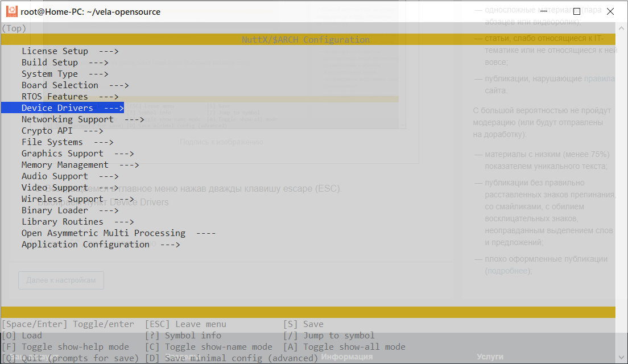
Task: Click 'Информация' footer heading in background page
Action: pos(347,357)
